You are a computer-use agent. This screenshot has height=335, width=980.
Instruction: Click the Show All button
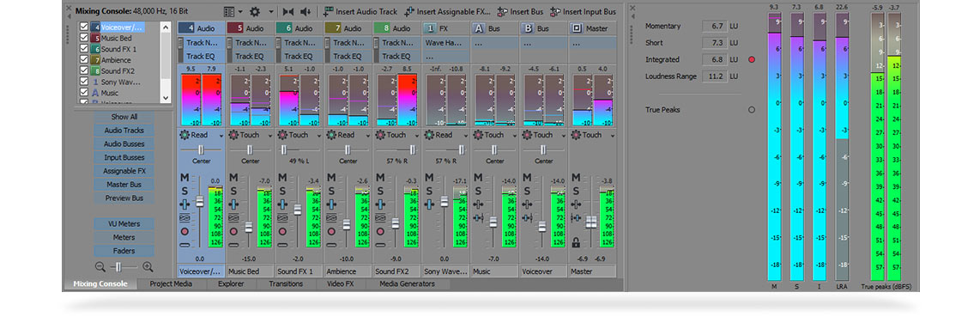point(124,117)
